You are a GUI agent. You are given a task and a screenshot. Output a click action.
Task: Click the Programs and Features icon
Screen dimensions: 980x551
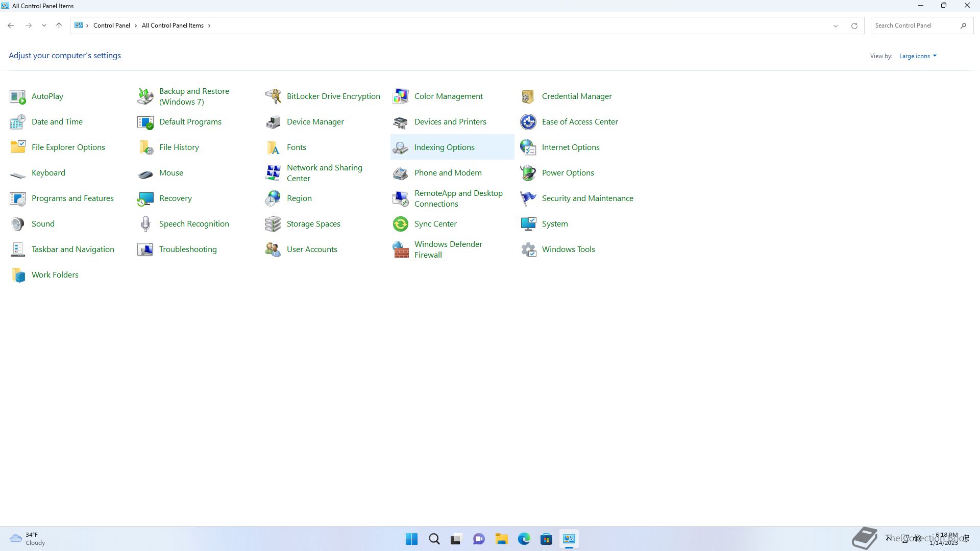pos(18,198)
